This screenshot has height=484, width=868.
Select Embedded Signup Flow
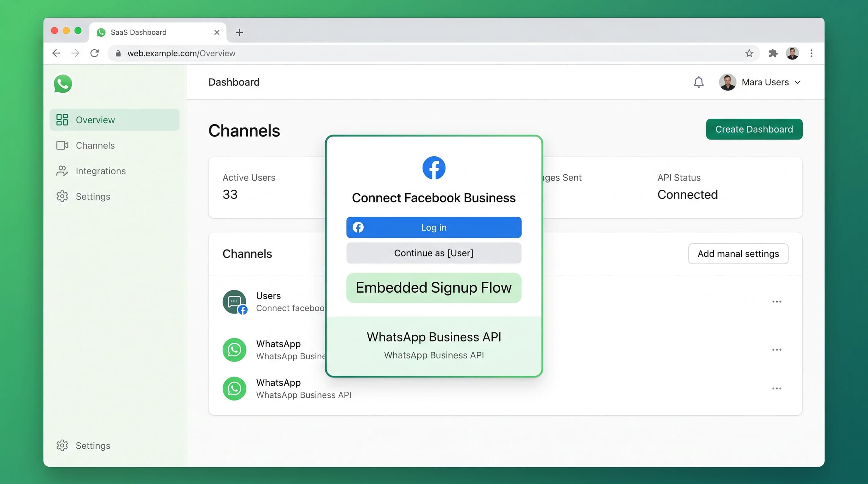point(434,288)
